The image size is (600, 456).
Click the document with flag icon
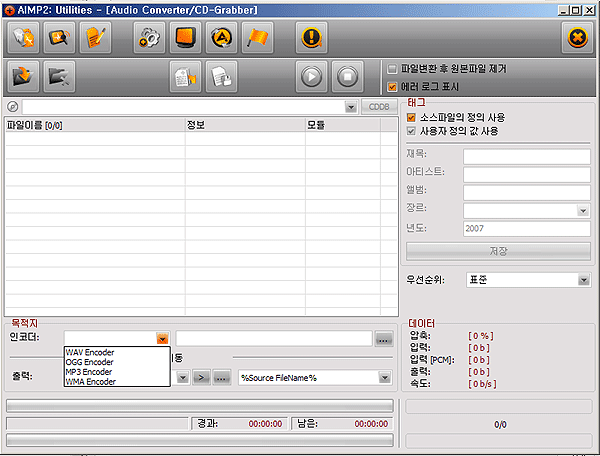tap(186, 76)
